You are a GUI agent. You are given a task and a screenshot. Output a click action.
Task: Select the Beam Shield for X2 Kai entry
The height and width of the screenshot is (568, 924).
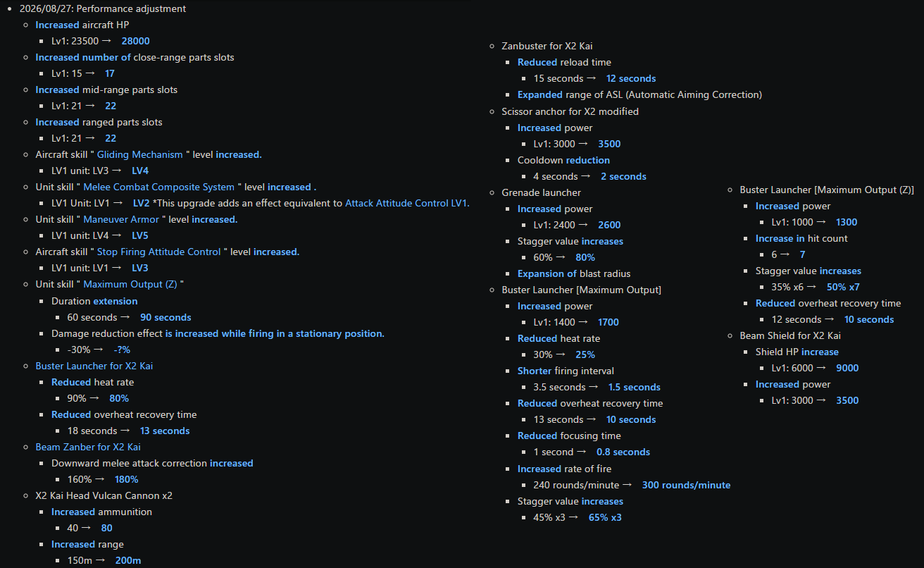(790, 335)
